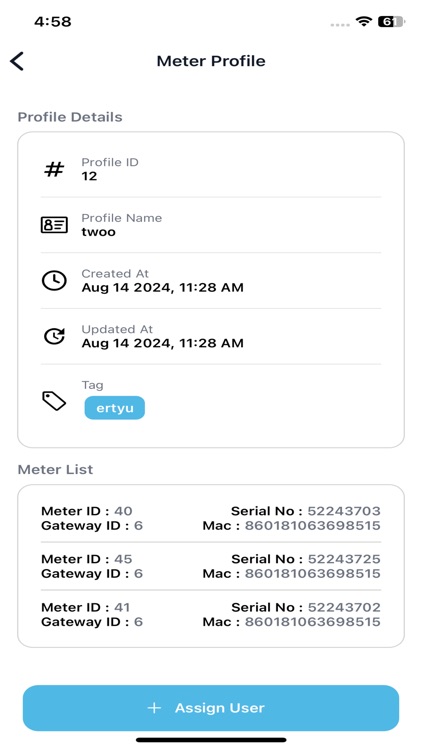This screenshot has width=422, height=750.
Task: Select serial number 52243725
Action: (x=344, y=559)
